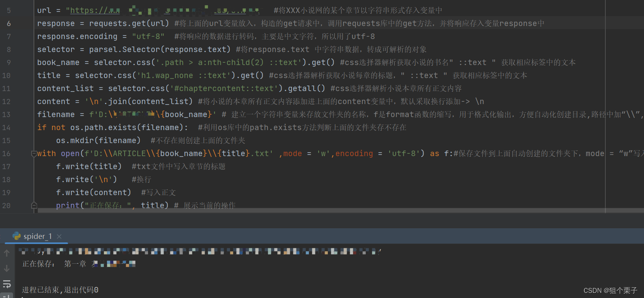The height and width of the screenshot is (298, 644).
Task: Click line number 7 in the gutter
Action: pos(9,37)
